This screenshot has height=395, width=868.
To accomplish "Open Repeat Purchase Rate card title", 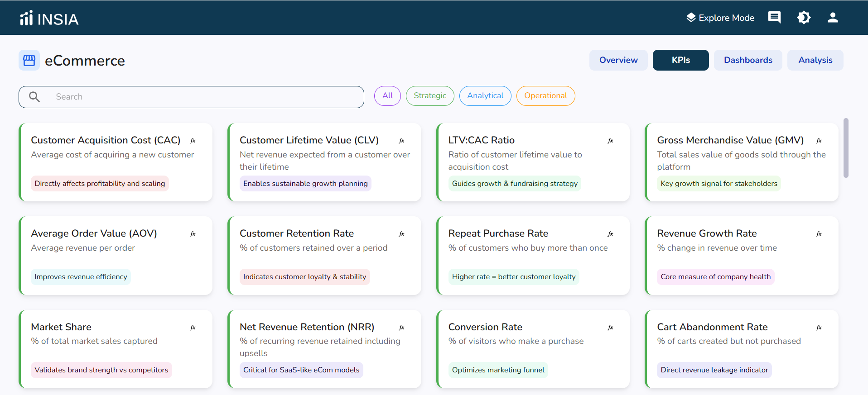I will click(498, 233).
